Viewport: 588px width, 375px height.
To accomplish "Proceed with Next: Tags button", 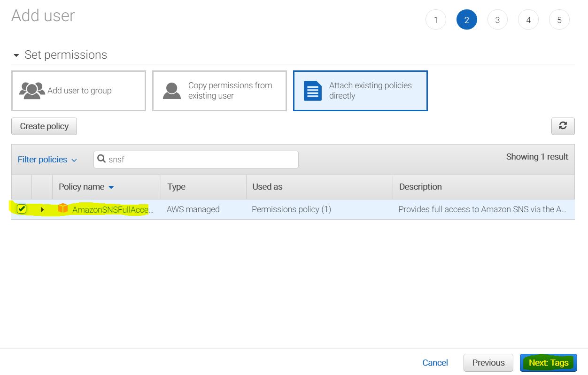I will [x=548, y=363].
